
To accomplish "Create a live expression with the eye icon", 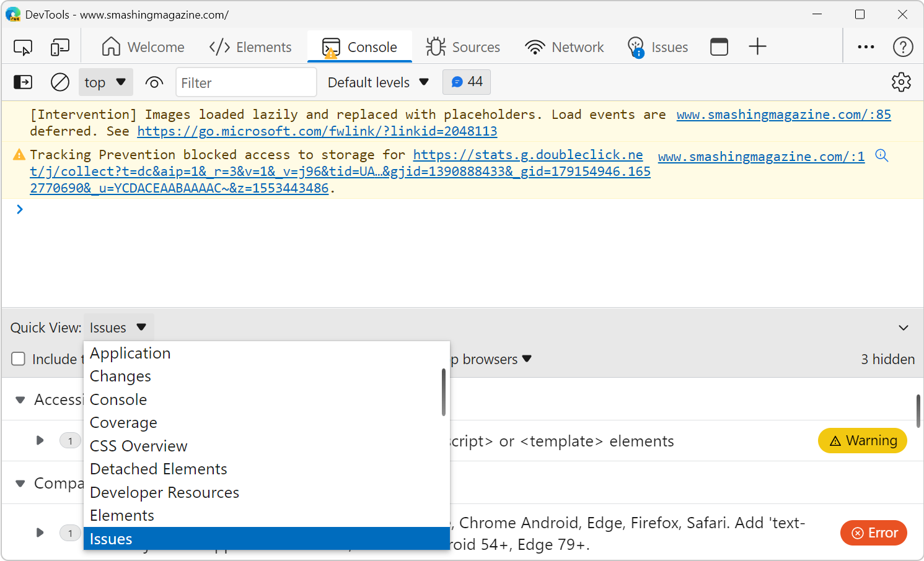I will tap(154, 82).
